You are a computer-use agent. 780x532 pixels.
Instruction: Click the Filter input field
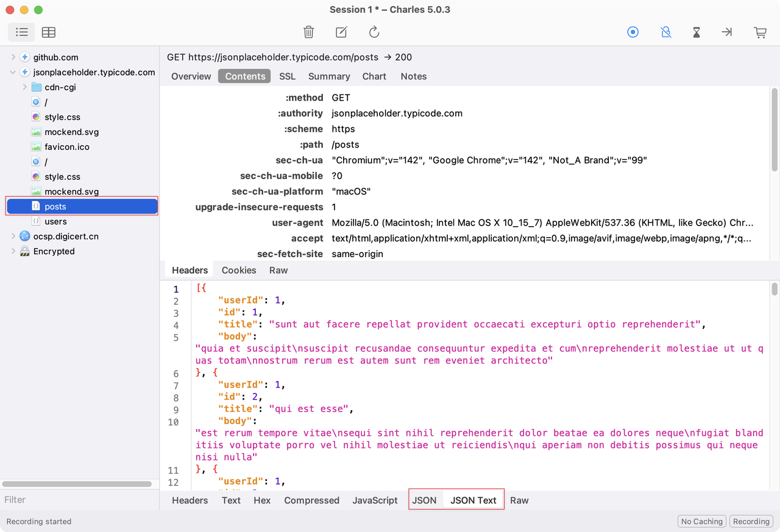tap(79, 500)
